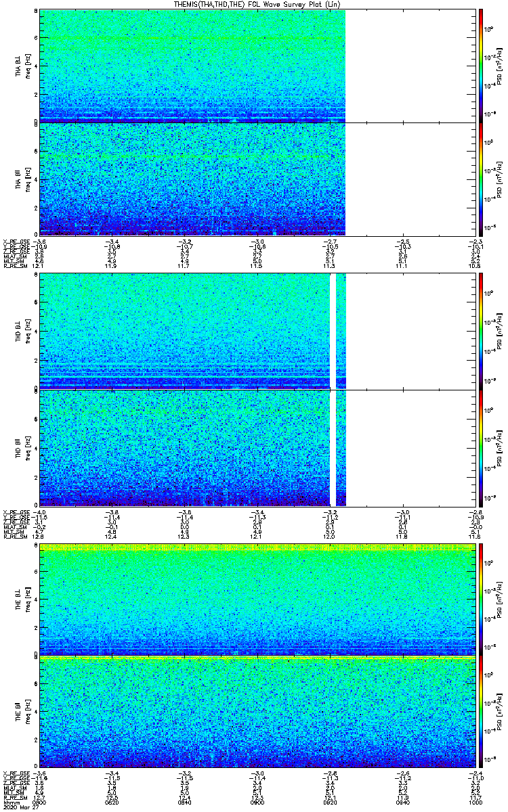Click the PSD color bar beside THA B-parallel

(x=481, y=179)
